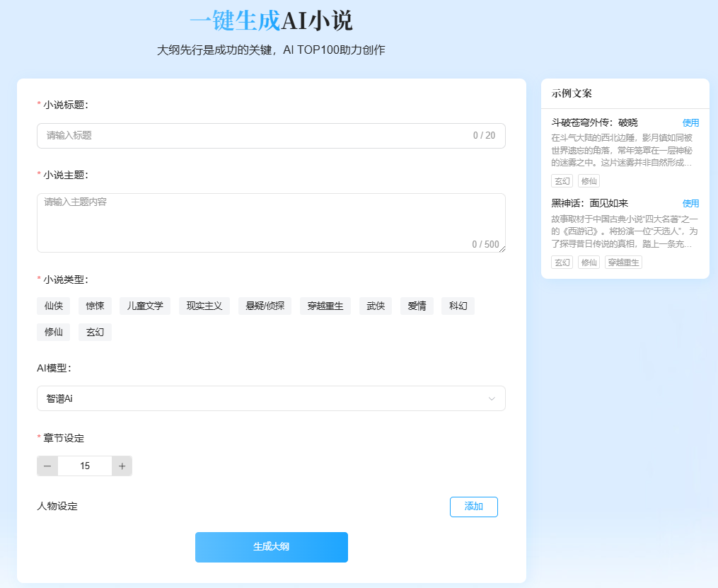
Task: Select the 穿越重生 genre tag in the type list
Action: (x=325, y=306)
